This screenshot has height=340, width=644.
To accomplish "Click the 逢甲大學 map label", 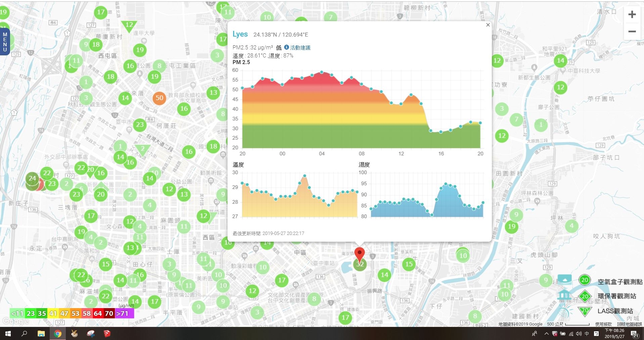I will click(144, 33).
